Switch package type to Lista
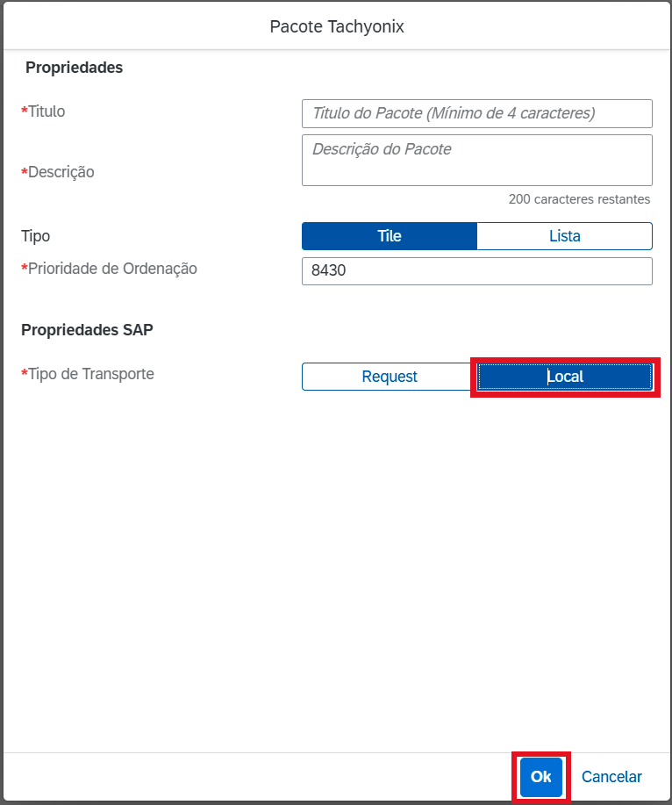 pyautogui.click(x=565, y=236)
